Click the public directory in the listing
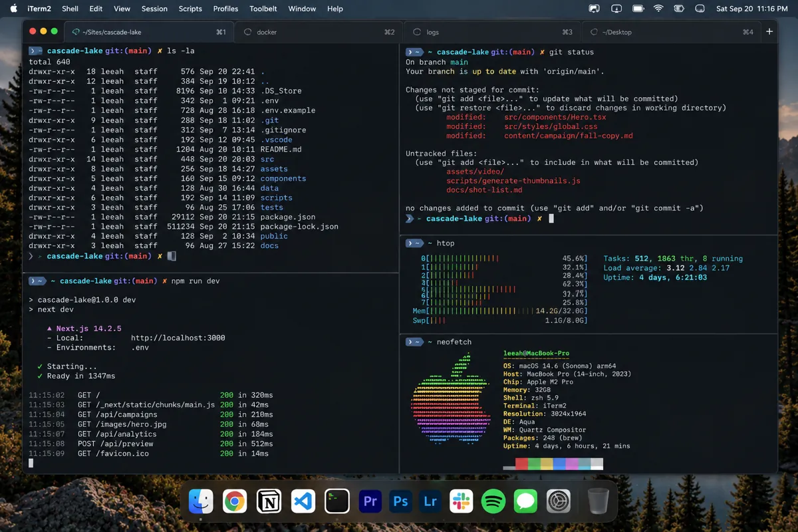This screenshot has height=532, width=798. 274,236
